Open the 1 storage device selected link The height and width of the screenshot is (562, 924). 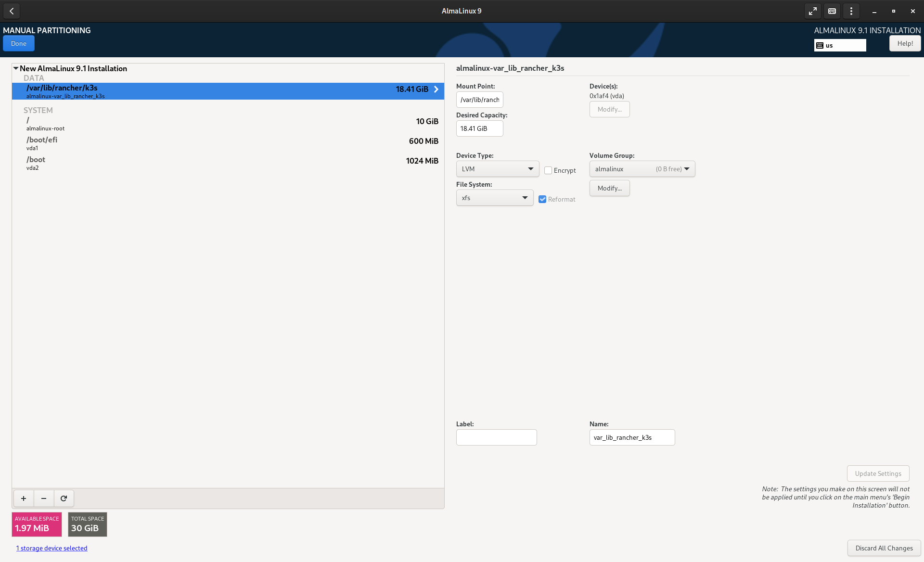point(51,548)
